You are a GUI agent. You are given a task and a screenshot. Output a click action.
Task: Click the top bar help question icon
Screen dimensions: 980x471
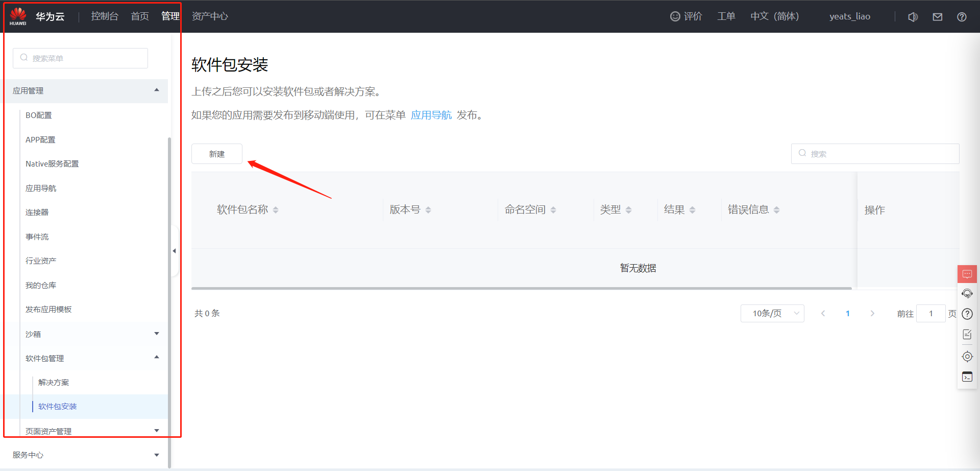click(x=962, y=17)
